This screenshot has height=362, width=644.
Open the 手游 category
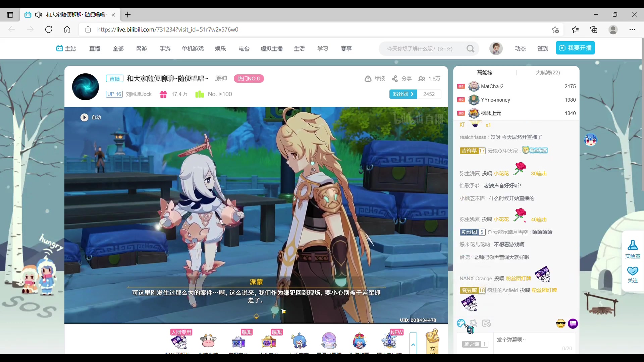165,49
